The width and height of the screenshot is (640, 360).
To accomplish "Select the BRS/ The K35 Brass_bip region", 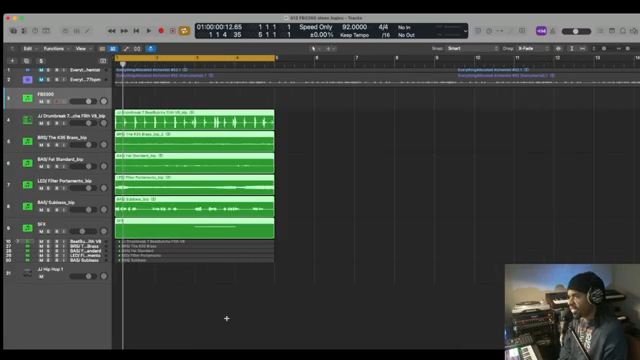I will point(195,141).
